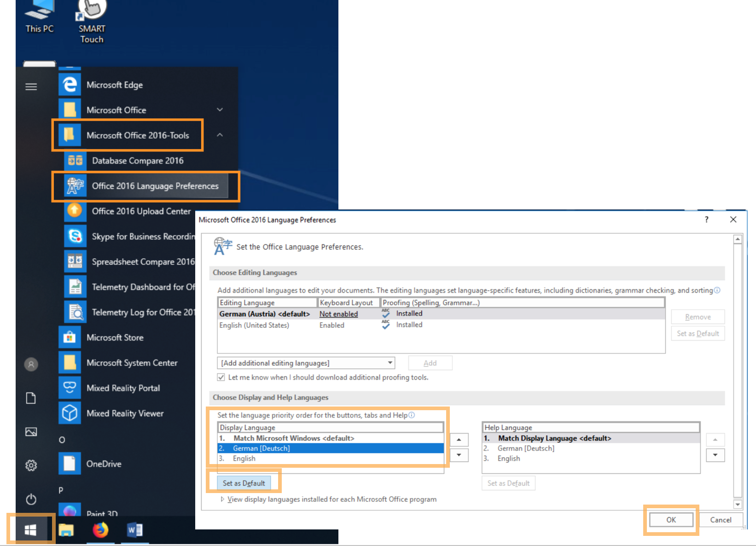Click the Microsoft Office folder icon
The width and height of the screenshot is (756, 546).
(70, 110)
